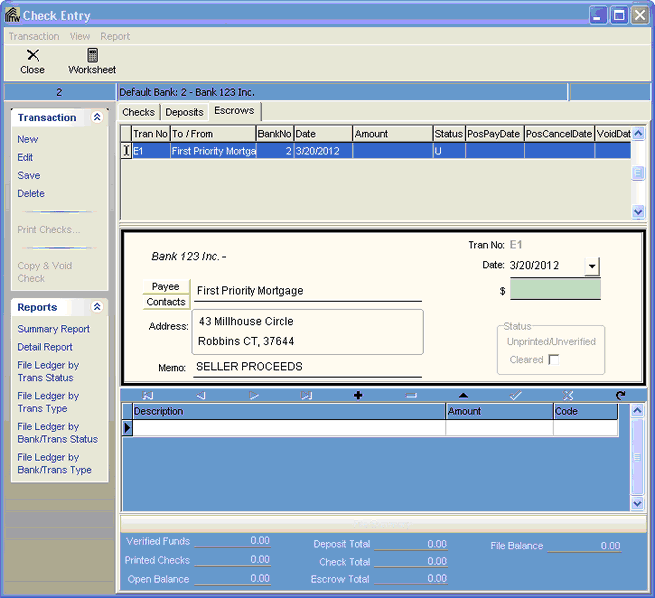Click the Payee button
This screenshot has height=598, width=655.
click(166, 287)
